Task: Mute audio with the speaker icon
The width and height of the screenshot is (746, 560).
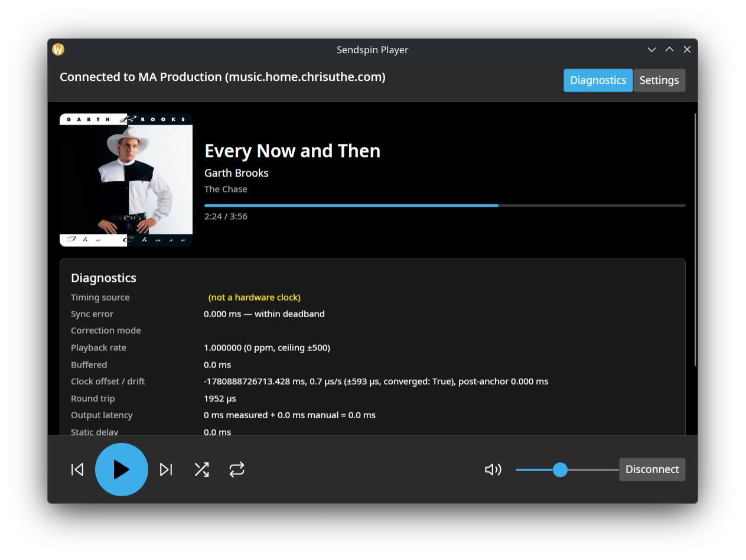Action: (493, 470)
